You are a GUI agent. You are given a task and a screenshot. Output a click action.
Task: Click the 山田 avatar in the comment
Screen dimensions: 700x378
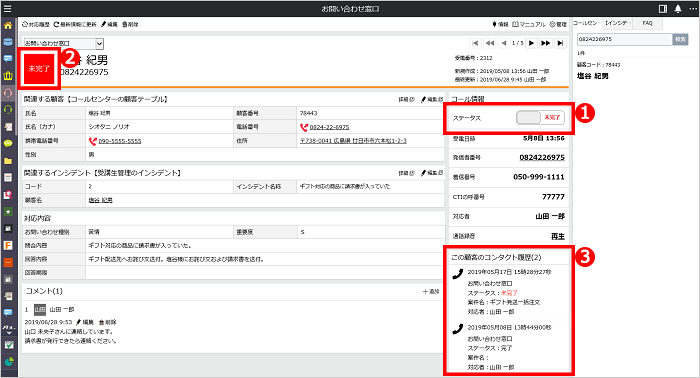click(x=40, y=309)
